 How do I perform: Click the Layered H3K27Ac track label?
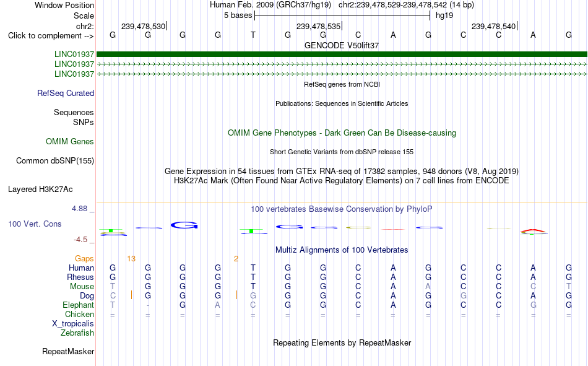pyautogui.click(x=40, y=190)
